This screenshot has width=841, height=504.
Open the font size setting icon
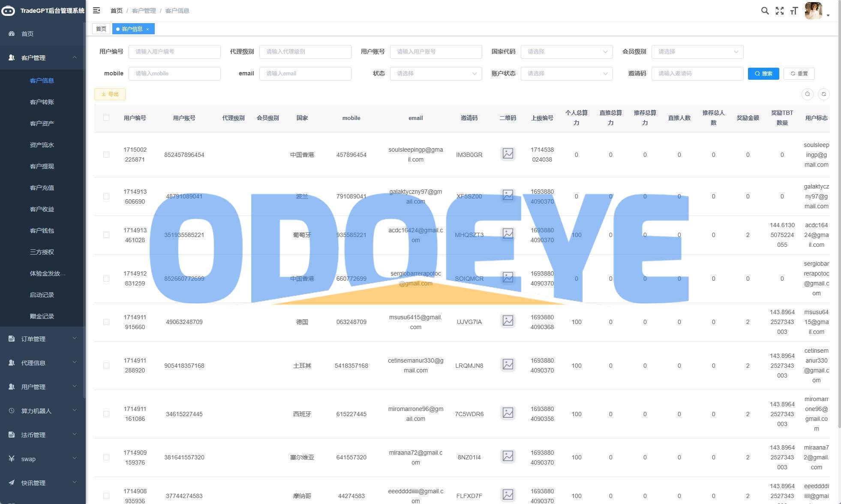coord(794,11)
